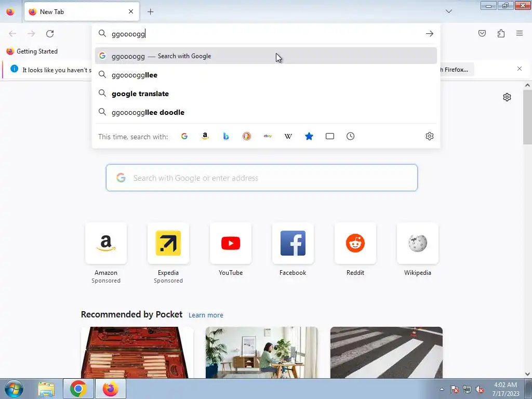Search this time with Bing
Viewport: 532px width, 399px height.
pos(226,137)
